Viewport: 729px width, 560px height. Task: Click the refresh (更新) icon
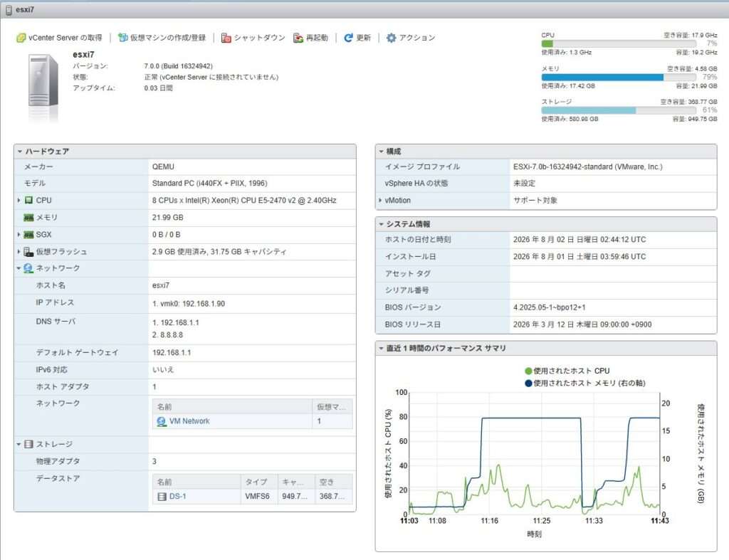tap(348, 38)
